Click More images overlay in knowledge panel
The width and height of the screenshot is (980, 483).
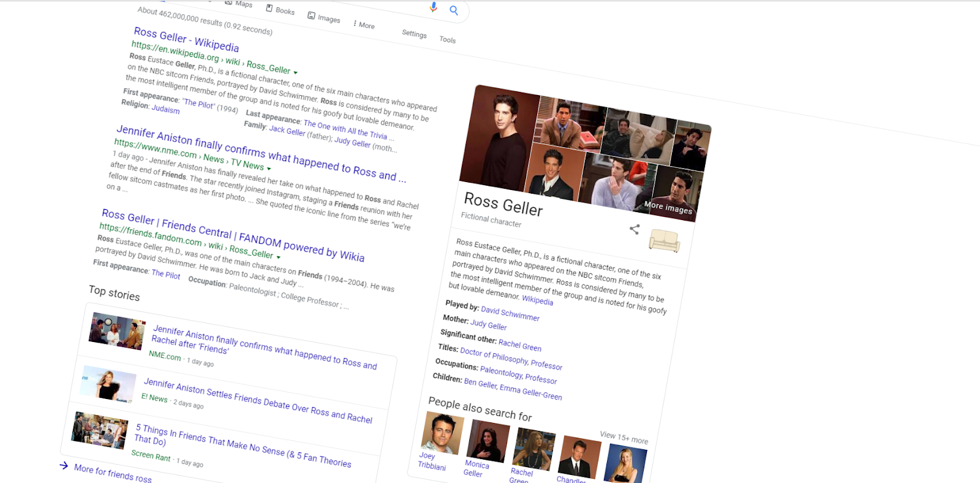[x=668, y=207]
